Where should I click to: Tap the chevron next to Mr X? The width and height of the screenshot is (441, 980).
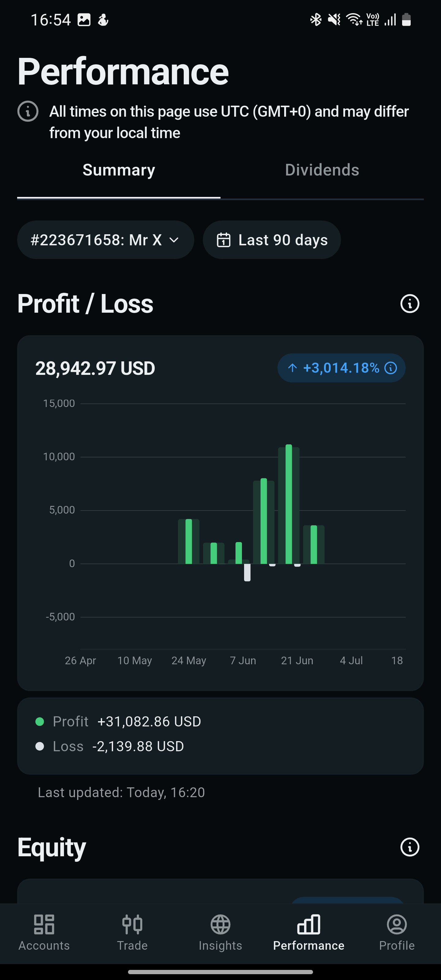tap(174, 240)
